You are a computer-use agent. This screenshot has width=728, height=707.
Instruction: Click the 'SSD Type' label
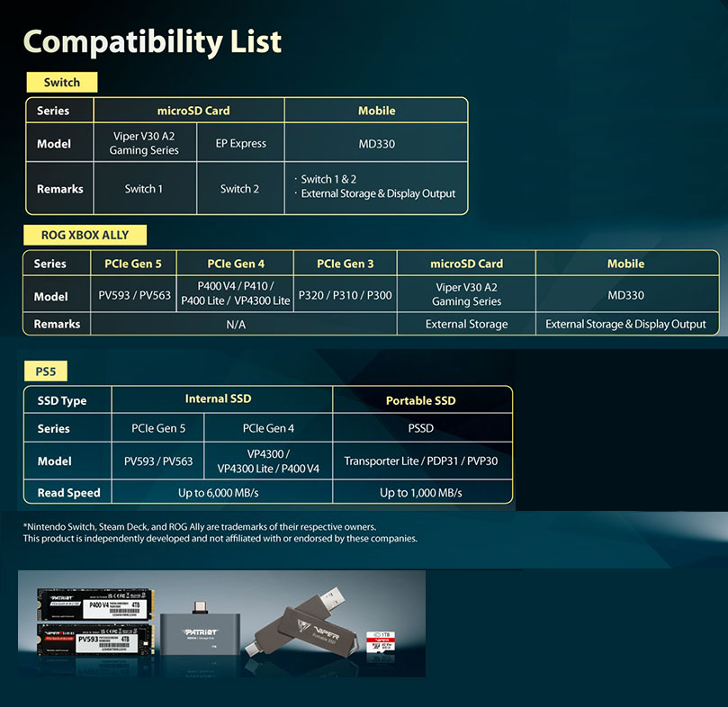pos(62,400)
